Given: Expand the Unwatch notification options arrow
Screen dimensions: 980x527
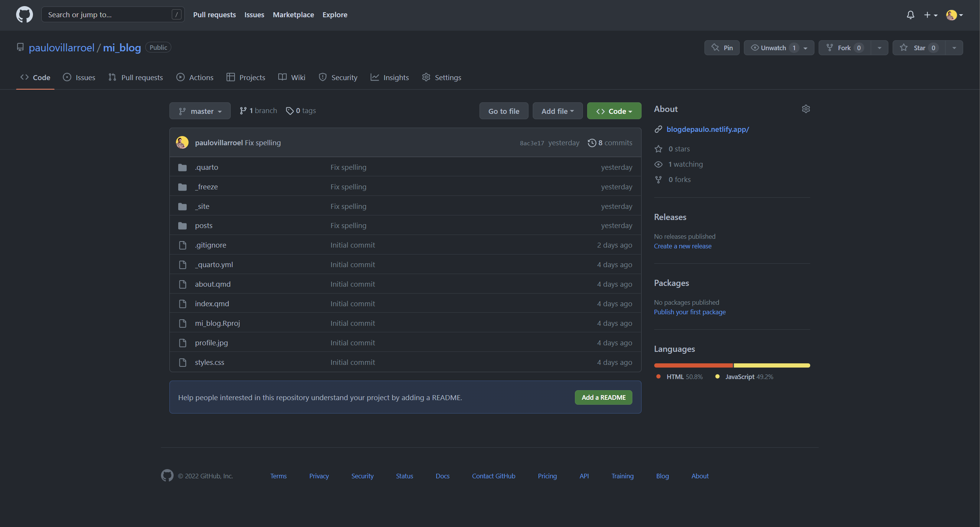Looking at the screenshot, I should point(806,48).
